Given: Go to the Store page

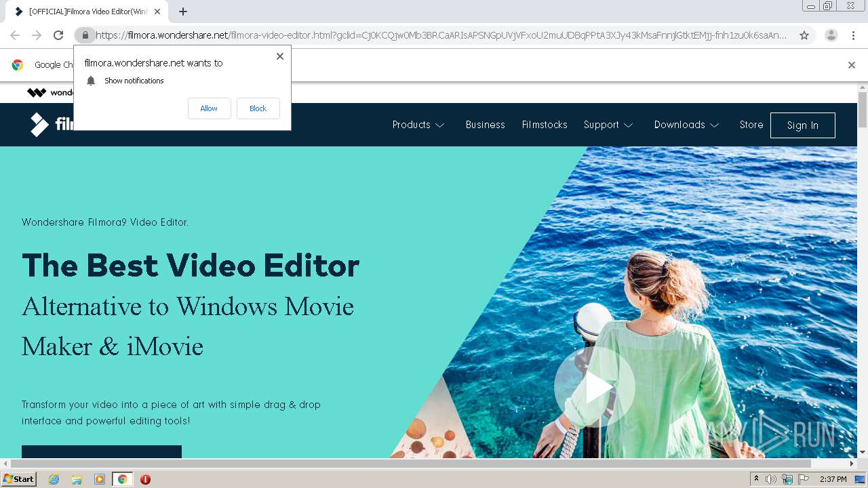Looking at the screenshot, I should tap(751, 125).
